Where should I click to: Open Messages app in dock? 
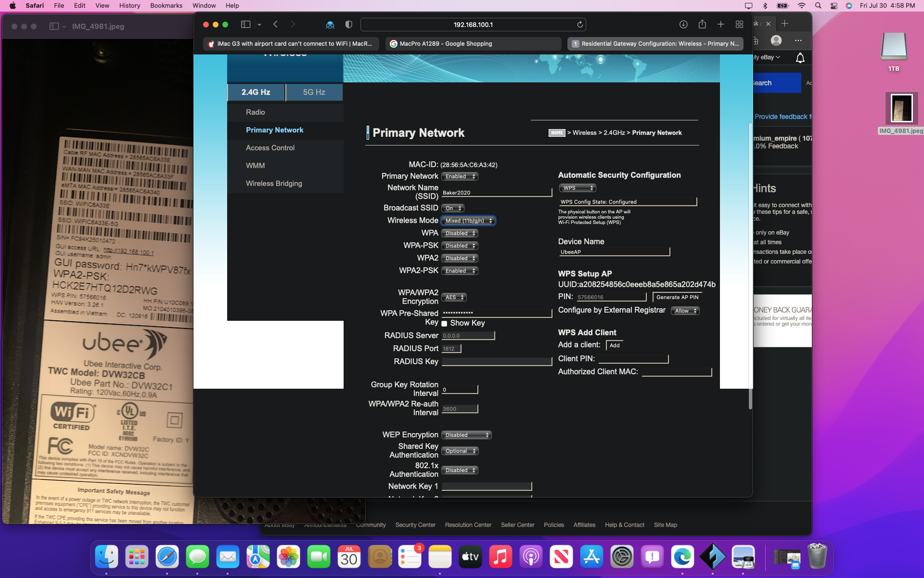(x=197, y=557)
